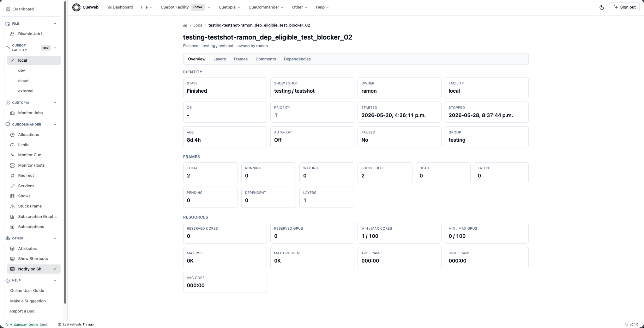644x328 pixels.
Task: Click the local badge beside Cuebot Facility
Action: (46, 48)
